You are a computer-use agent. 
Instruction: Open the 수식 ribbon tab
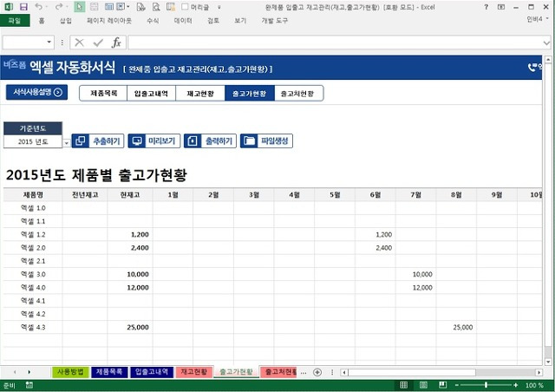tap(153, 21)
